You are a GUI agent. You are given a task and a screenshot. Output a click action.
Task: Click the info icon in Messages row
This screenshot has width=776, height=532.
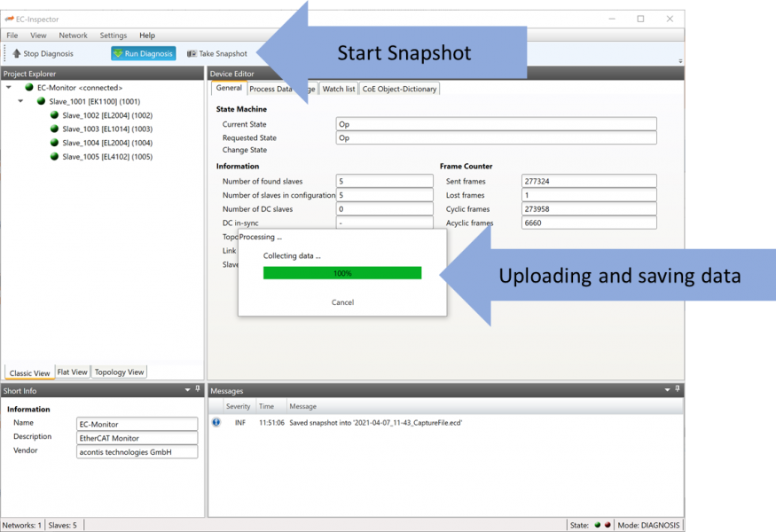[216, 423]
